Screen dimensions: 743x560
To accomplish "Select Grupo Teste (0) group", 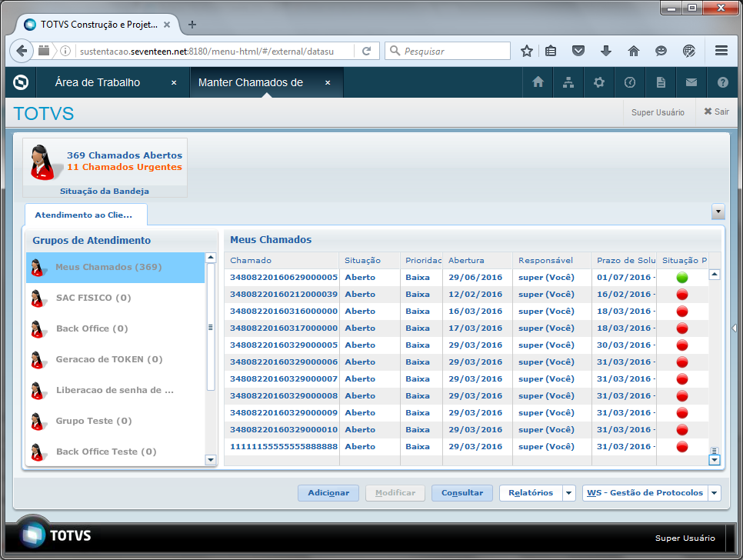I will click(x=115, y=422).
